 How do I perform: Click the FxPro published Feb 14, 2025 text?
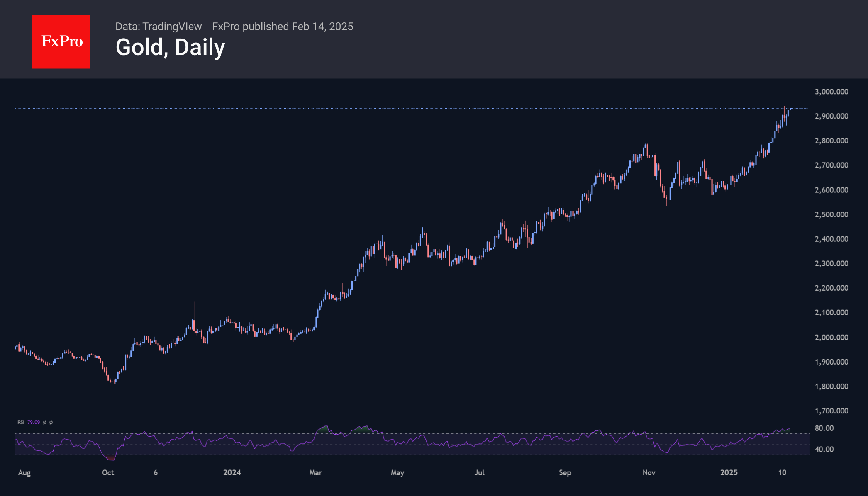[x=283, y=27]
